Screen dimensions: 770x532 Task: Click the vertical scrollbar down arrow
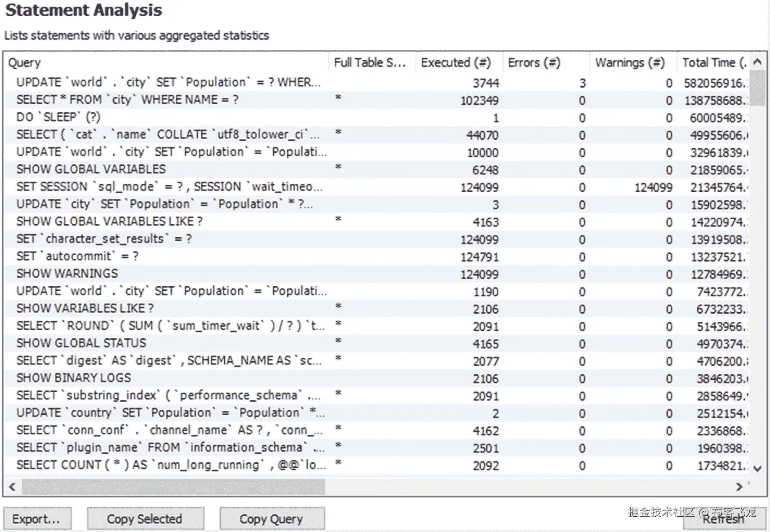(757, 469)
